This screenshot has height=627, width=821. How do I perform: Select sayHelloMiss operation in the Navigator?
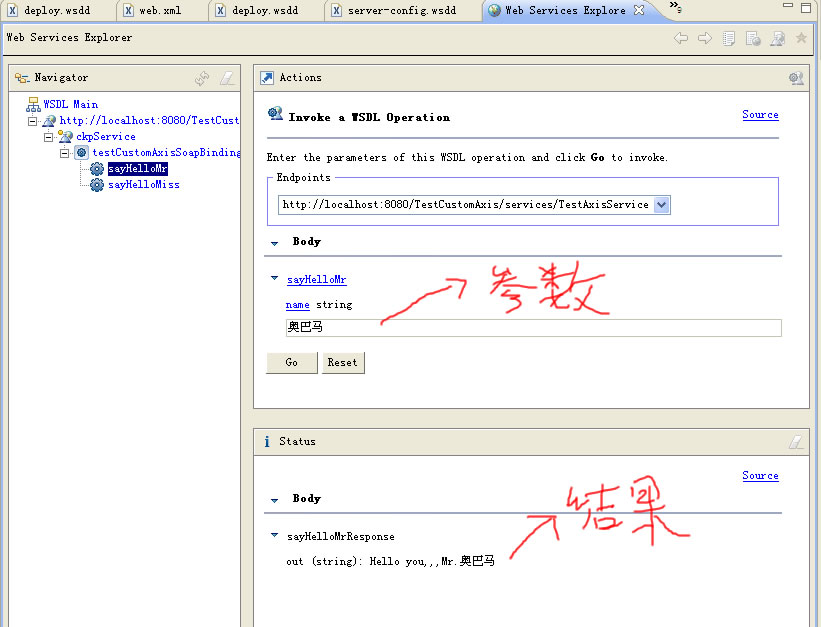pyautogui.click(x=144, y=184)
